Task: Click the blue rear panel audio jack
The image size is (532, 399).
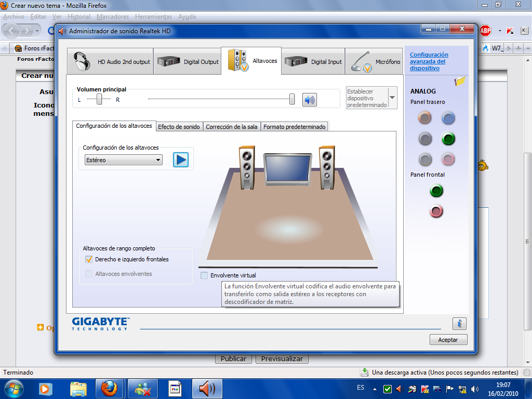Action: tap(448, 118)
